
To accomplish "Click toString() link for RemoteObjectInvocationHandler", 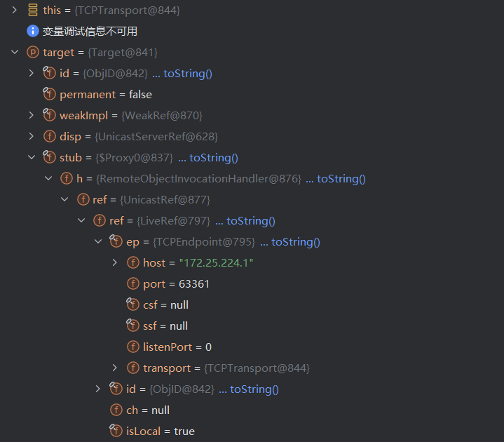I will (x=341, y=178).
